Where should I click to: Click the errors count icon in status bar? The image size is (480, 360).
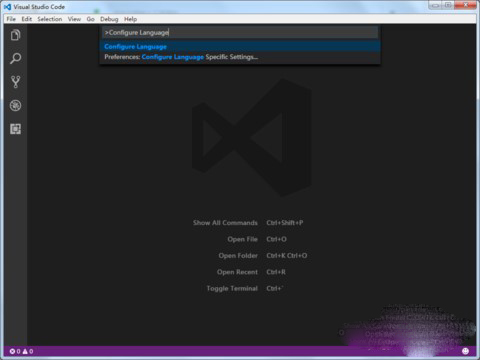point(12,351)
